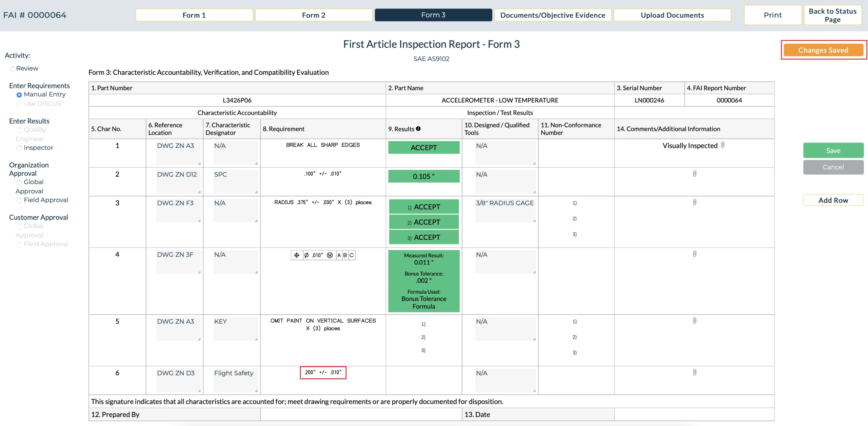The width and height of the screenshot is (868, 426).
Task: Click the Visually Inspected comment text
Action: tap(690, 146)
